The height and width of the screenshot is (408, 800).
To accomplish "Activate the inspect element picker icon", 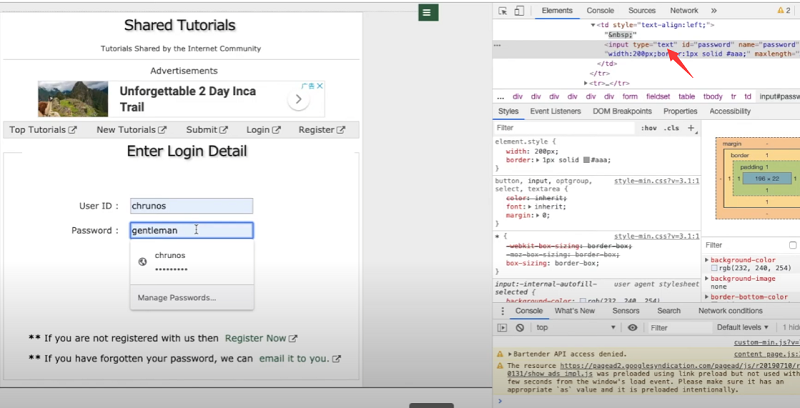I will coord(503,10).
